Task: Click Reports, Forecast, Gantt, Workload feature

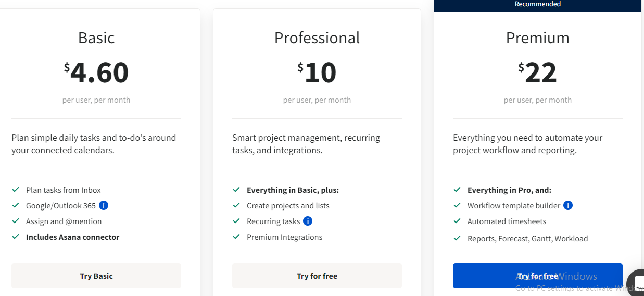Action: [x=527, y=239]
